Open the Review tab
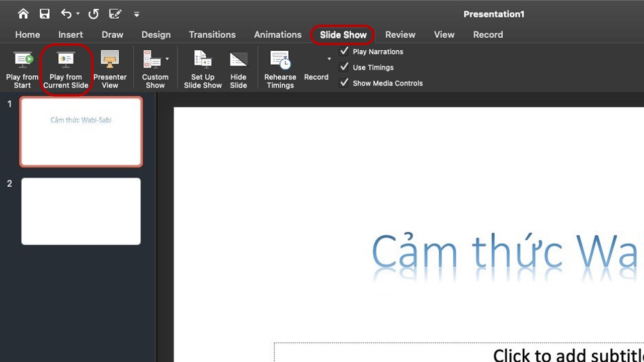 coord(400,35)
